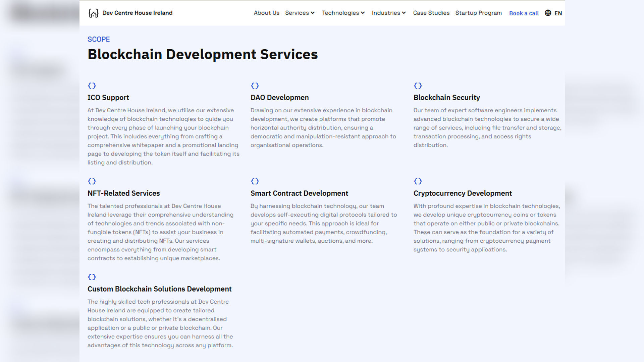Click the code brackets icon above Cryptocurrency Development
Screen dimensions: 644x362
[x=418, y=181]
